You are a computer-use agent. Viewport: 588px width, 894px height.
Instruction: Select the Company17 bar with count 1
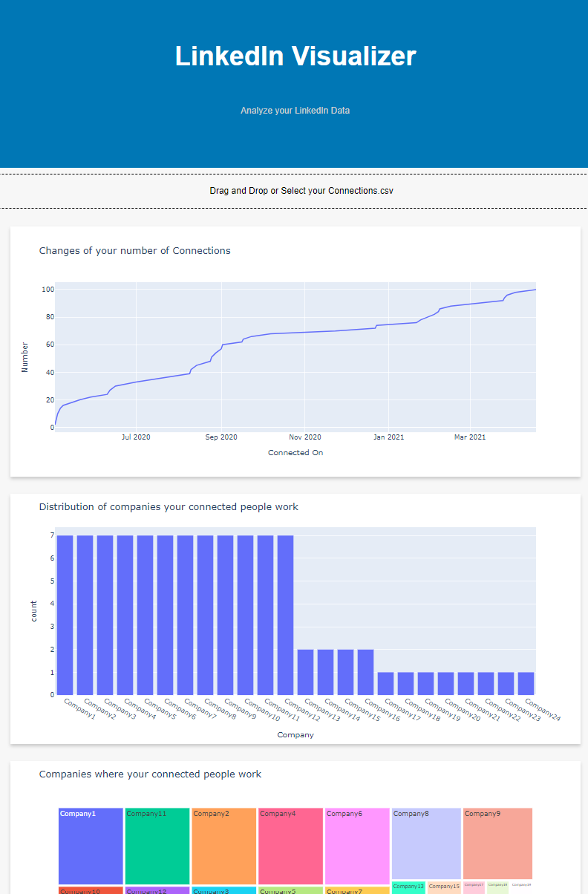pyautogui.click(x=386, y=684)
